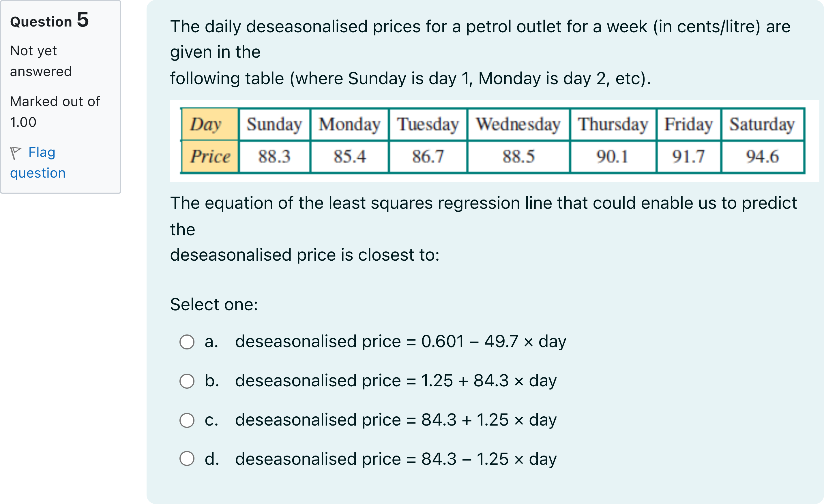The height and width of the screenshot is (504, 824).
Task: Click the flag icon beside Flag question
Action: coord(16,153)
